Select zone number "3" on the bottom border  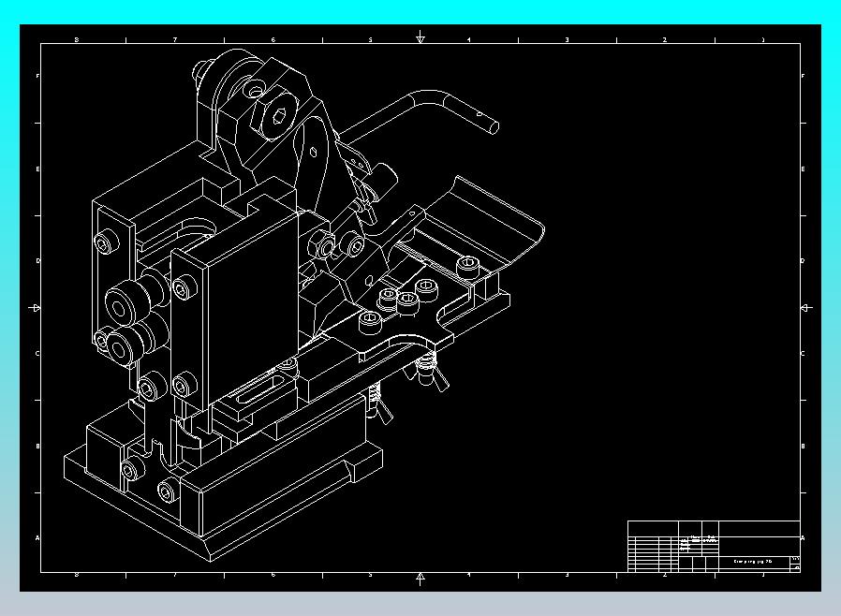567,575
